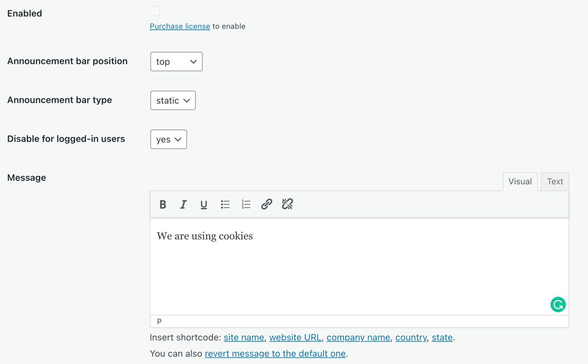Toggle the announcement bar on

coord(155,11)
